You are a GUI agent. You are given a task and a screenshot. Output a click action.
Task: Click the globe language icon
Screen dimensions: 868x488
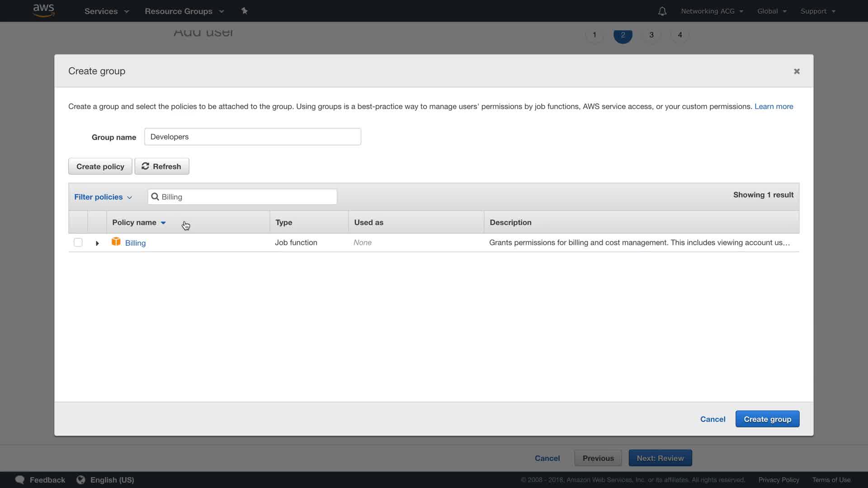click(81, 480)
